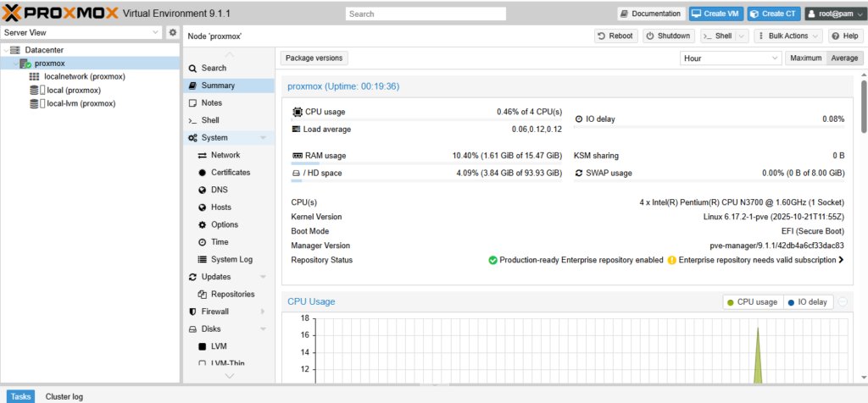Screen dimensions: 868x403
Task: Open the Hour timeframe dropdown
Action: click(731, 58)
